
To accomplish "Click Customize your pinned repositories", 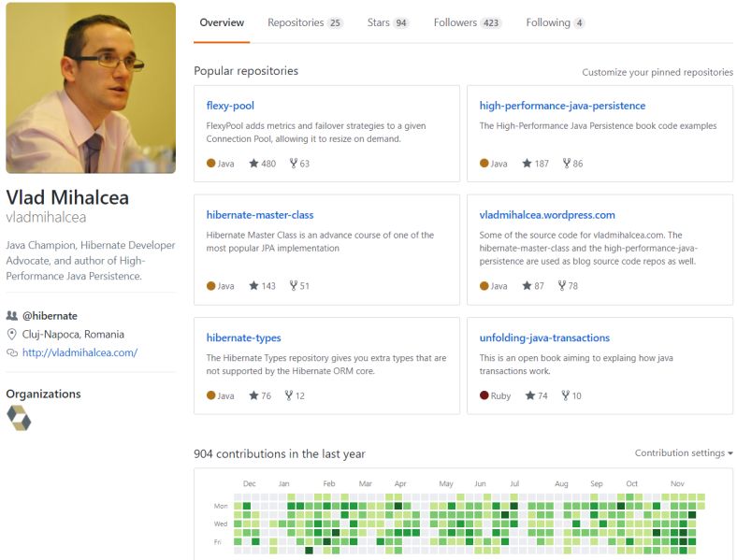I will point(658,72).
